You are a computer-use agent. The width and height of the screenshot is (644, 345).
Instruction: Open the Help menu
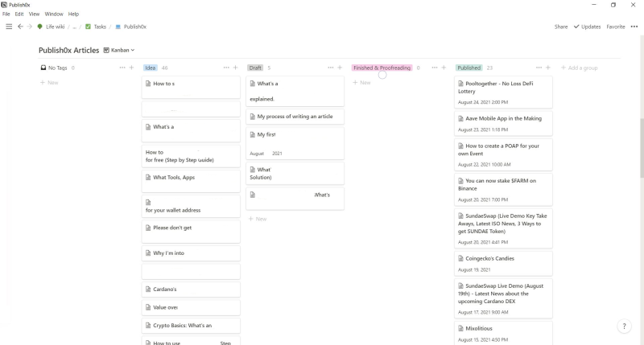coord(73,14)
